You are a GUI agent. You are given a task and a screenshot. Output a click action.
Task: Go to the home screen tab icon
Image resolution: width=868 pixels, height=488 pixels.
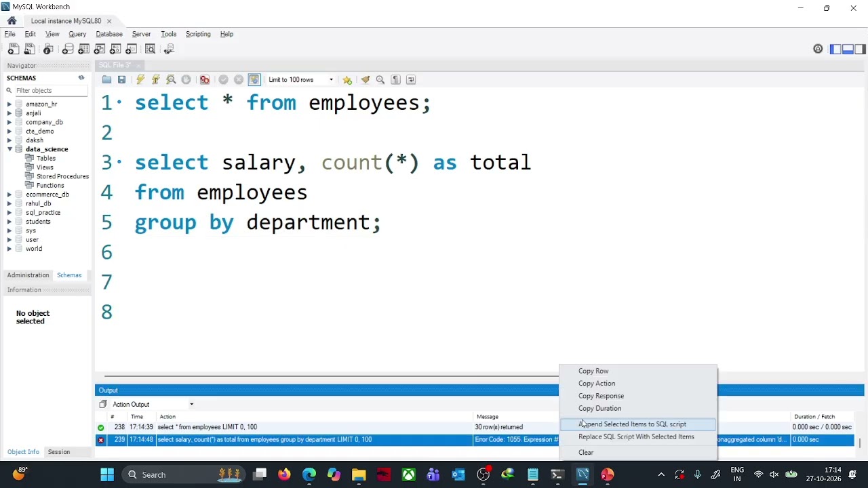(x=12, y=21)
